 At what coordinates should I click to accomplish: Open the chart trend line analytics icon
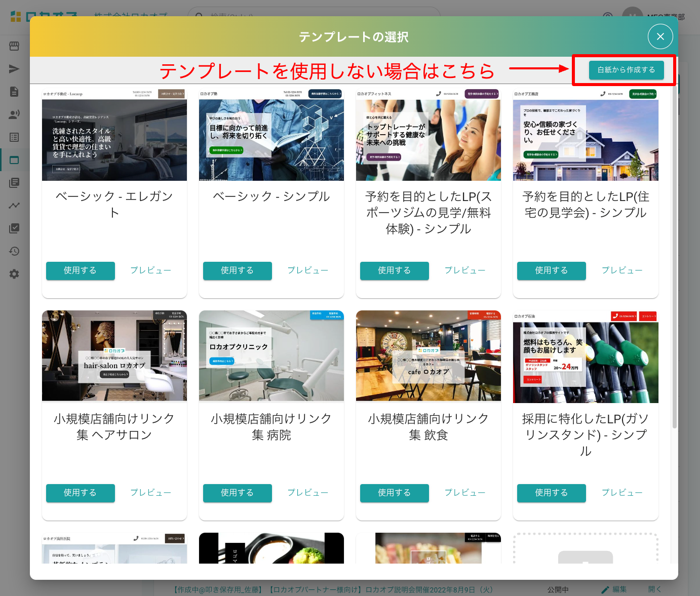click(14, 206)
